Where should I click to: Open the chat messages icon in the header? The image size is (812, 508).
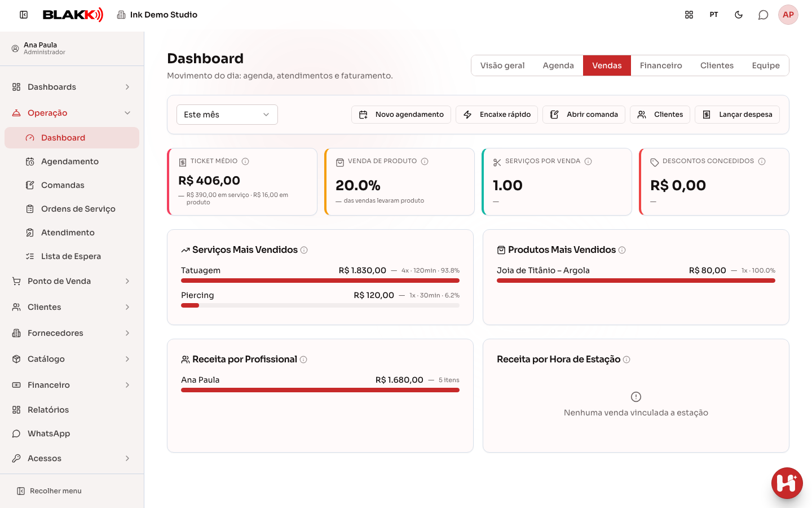coord(764,15)
